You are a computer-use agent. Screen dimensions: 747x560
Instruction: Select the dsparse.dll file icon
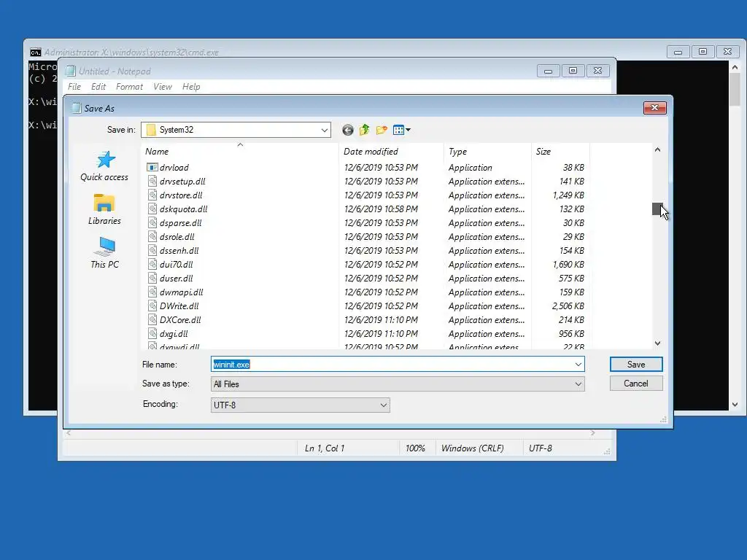[152, 222]
